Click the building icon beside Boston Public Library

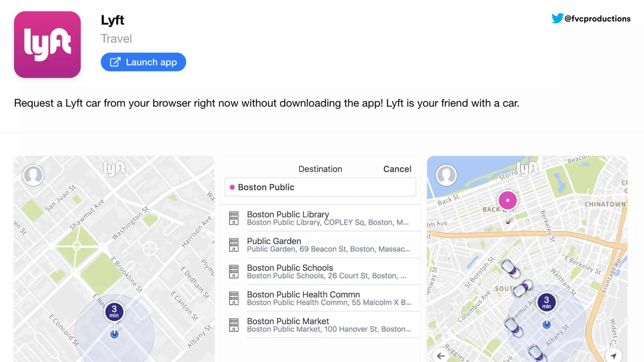[x=234, y=218]
